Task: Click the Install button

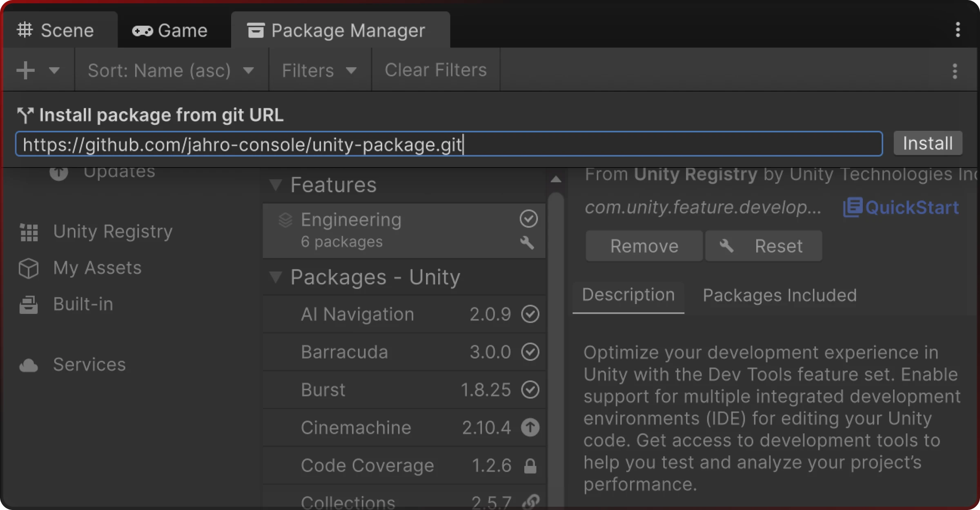Action: (x=928, y=143)
